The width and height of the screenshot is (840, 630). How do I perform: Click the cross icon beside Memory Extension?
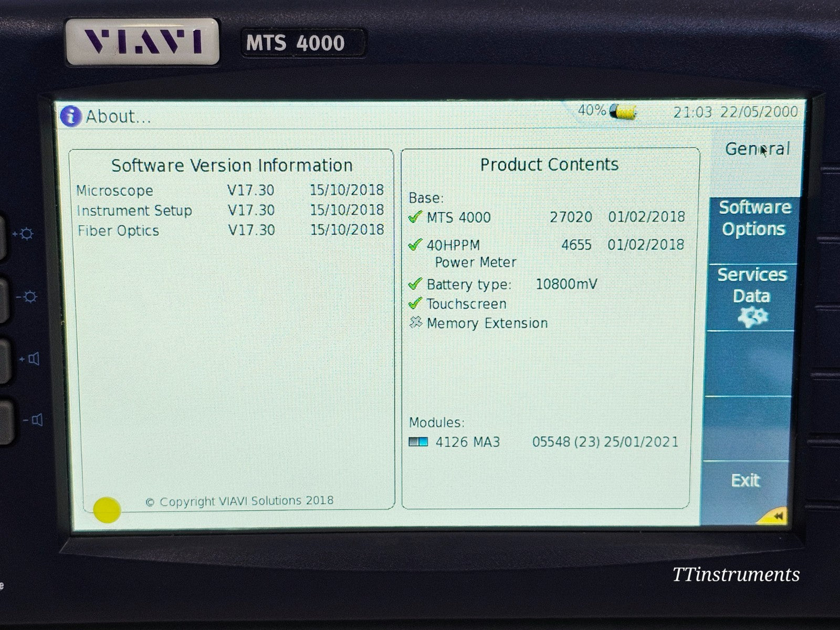416,322
